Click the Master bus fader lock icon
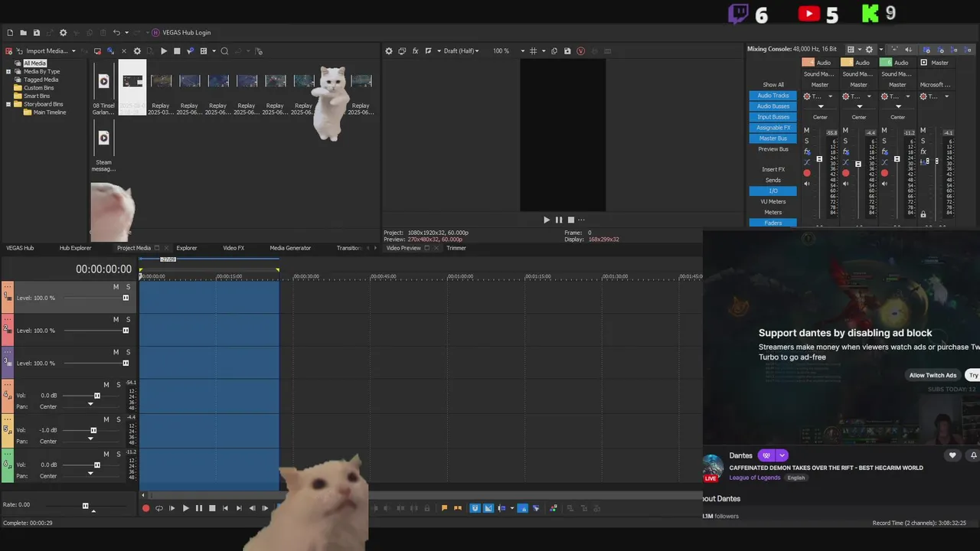Viewport: 980px width, 551px height. pyautogui.click(x=923, y=215)
